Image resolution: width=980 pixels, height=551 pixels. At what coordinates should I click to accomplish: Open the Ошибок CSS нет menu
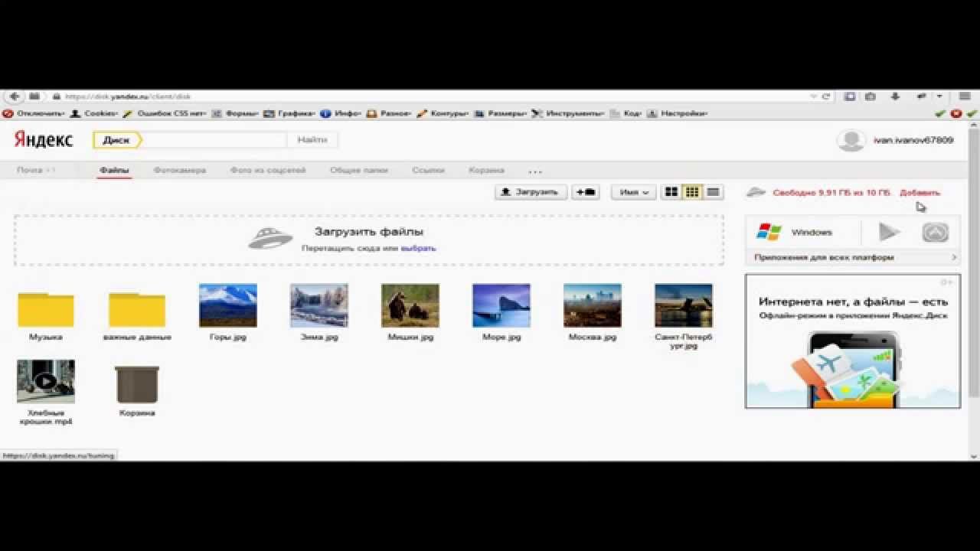pyautogui.click(x=165, y=113)
